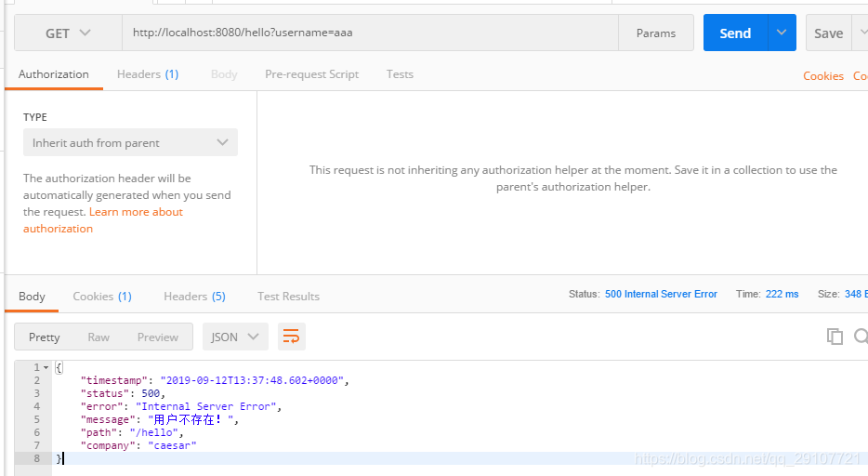Switch to the Authorization tab

(54, 74)
